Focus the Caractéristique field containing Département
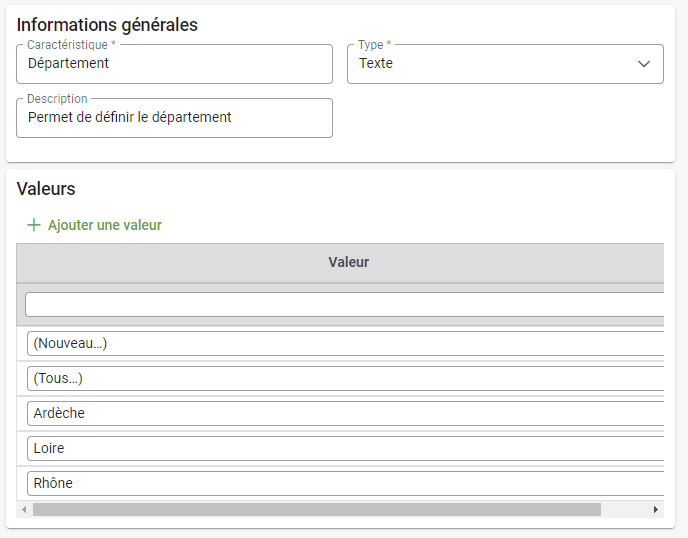 click(174, 64)
